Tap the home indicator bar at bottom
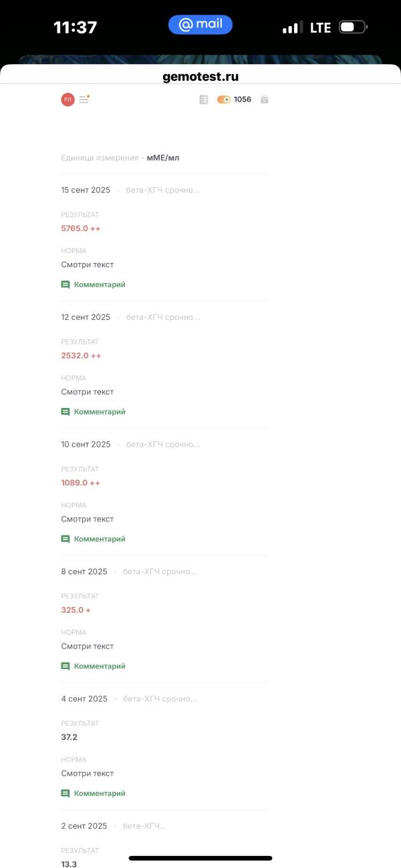Image resolution: width=401 pixels, height=868 pixels. click(200, 858)
